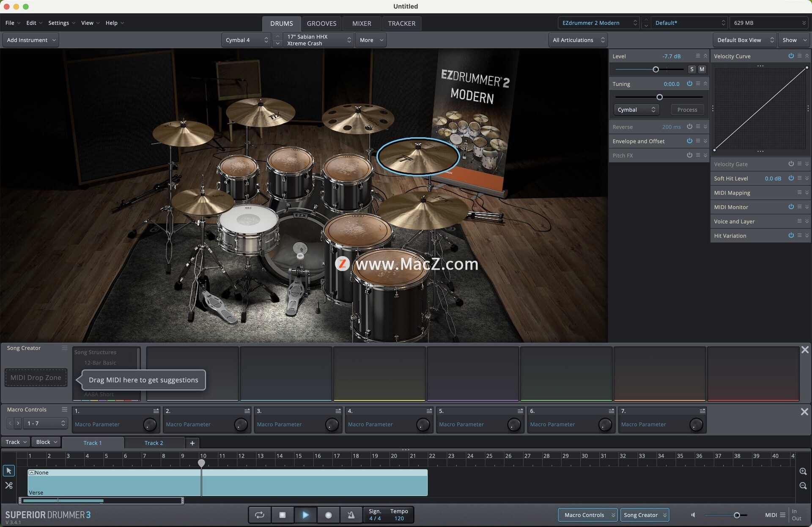The image size is (812, 527).
Task: Close the Song Creator panel
Action: [805, 350]
